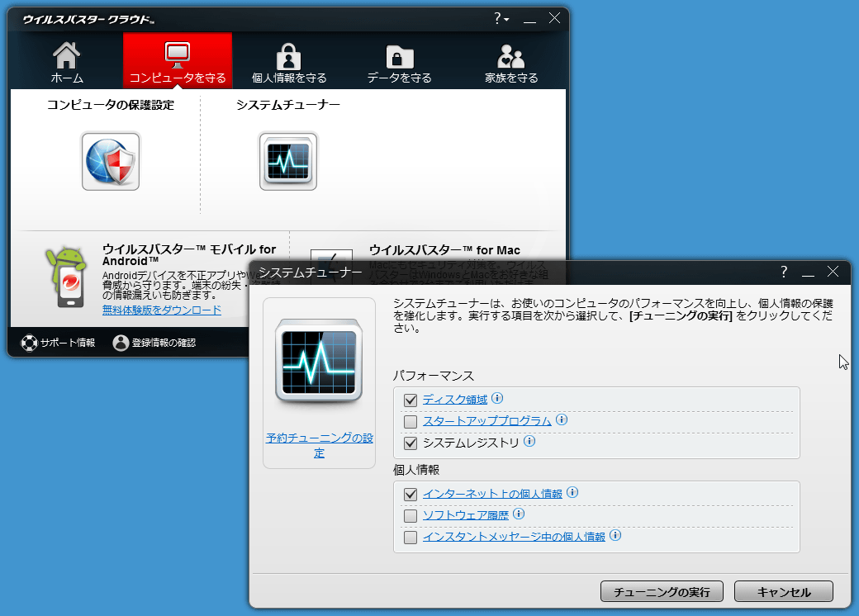Uncheck the インターネット上の個人情報 checkbox
The image size is (859, 616).
pyautogui.click(x=411, y=495)
